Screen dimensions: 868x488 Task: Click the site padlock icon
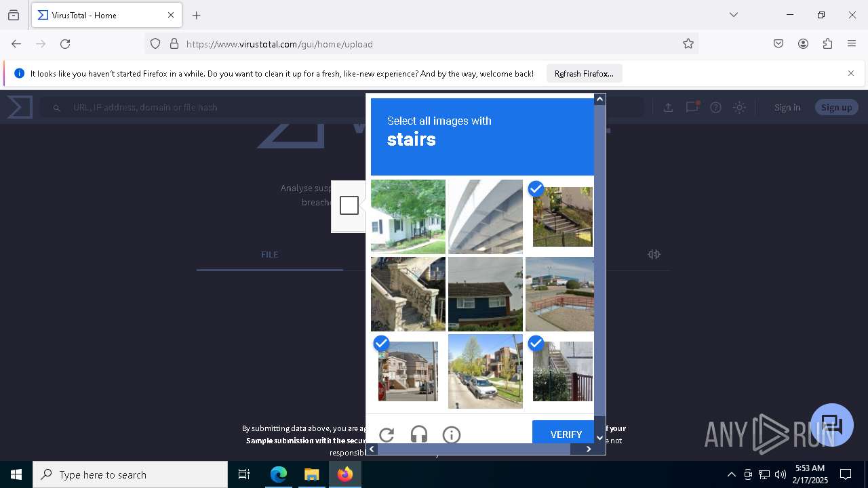174,44
